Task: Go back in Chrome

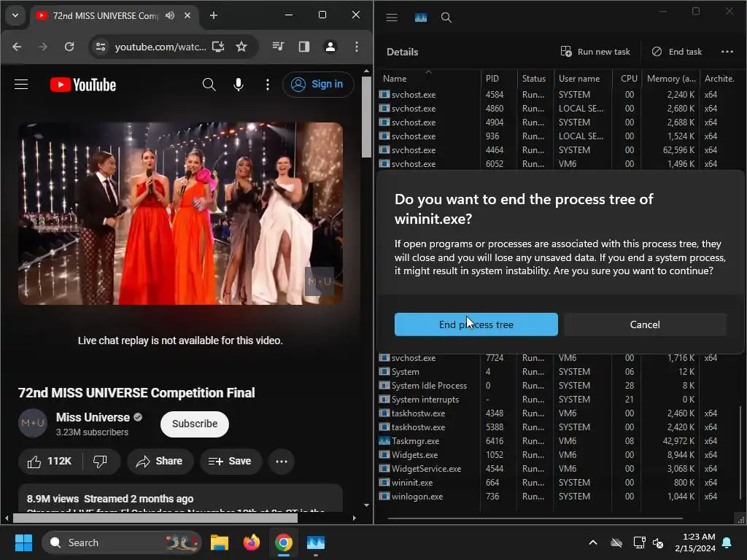Action: point(18,47)
